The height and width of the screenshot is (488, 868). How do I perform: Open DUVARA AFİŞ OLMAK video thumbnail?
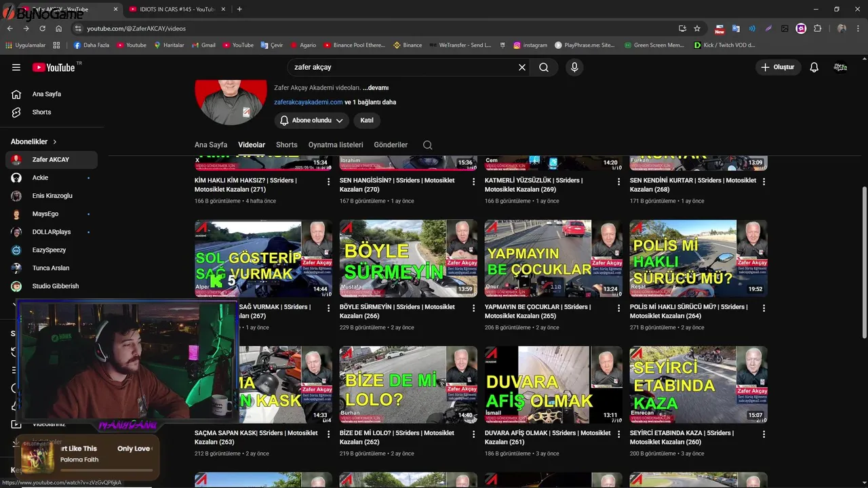553,384
